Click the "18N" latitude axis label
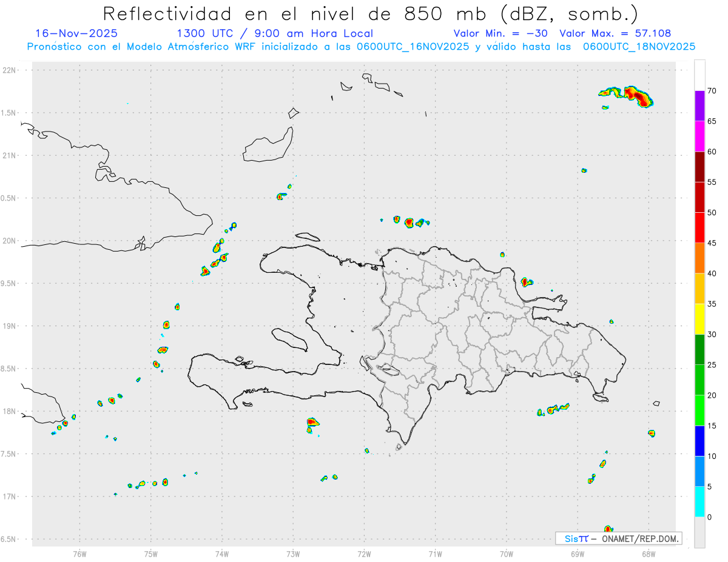The height and width of the screenshot is (562, 728). (x=10, y=411)
